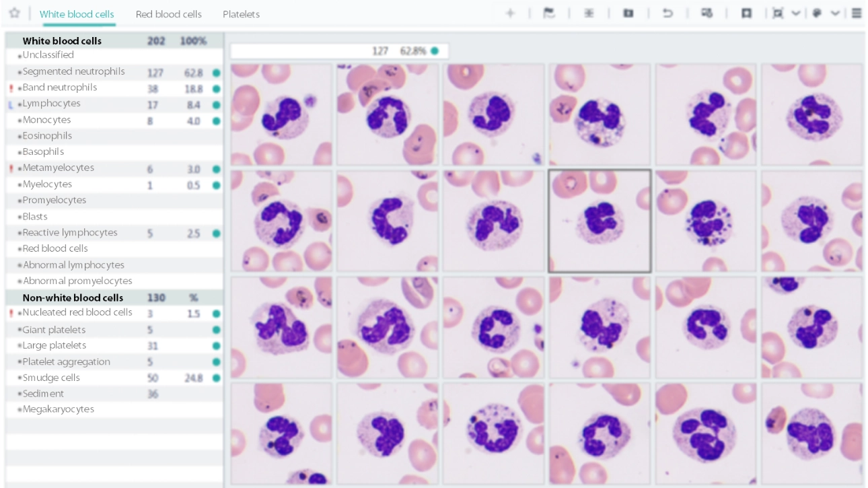868x488 pixels.
Task: Toggle teal dot for Monocytes row
Action: coord(216,120)
